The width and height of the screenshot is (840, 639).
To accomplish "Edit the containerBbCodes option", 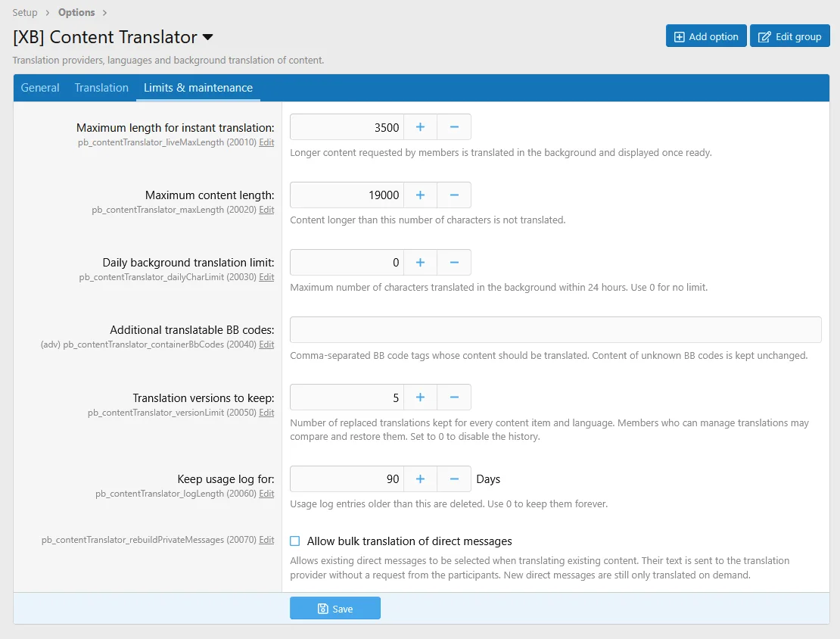I will tap(266, 344).
